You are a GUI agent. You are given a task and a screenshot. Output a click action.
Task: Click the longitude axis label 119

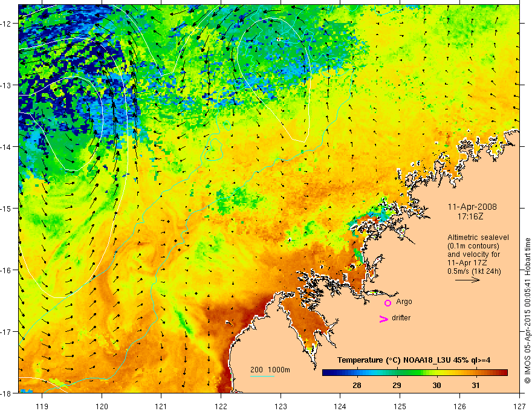click(42, 406)
